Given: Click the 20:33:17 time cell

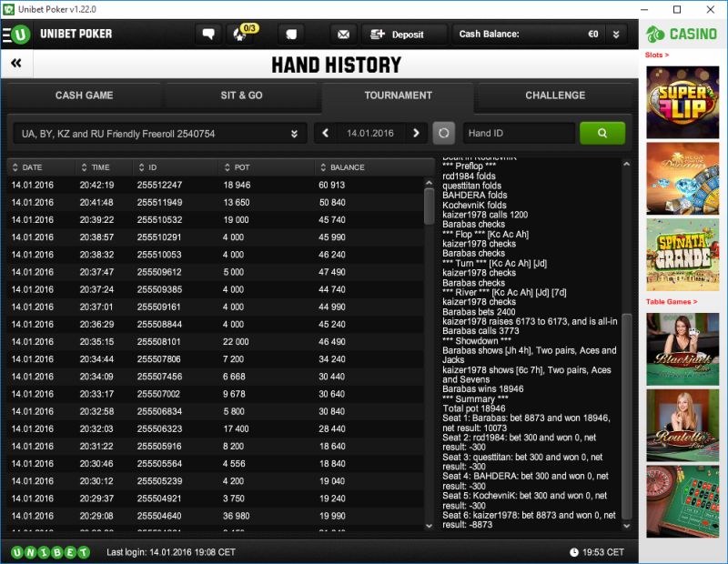Looking at the screenshot, I should tap(96, 394).
